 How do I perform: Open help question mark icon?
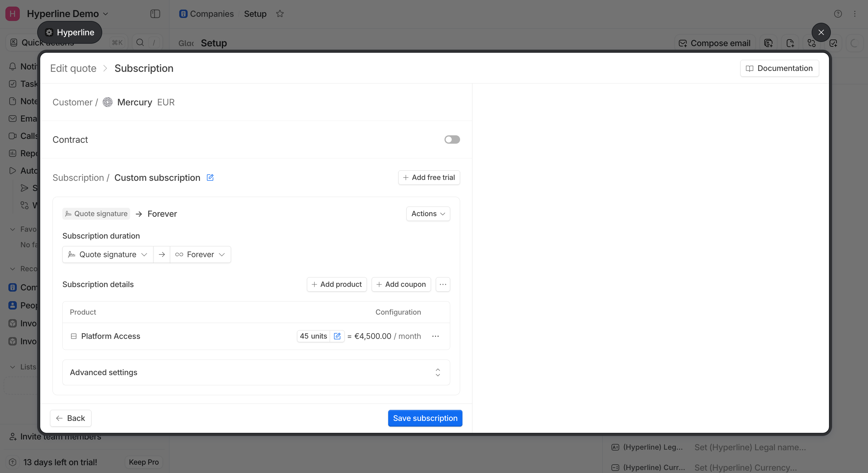click(838, 14)
